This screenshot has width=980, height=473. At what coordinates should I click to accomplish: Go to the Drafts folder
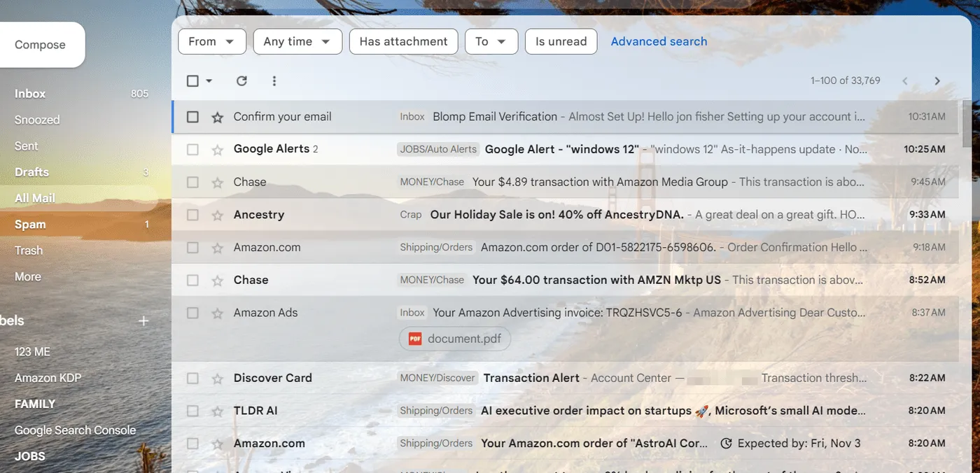(x=33, y=171)
